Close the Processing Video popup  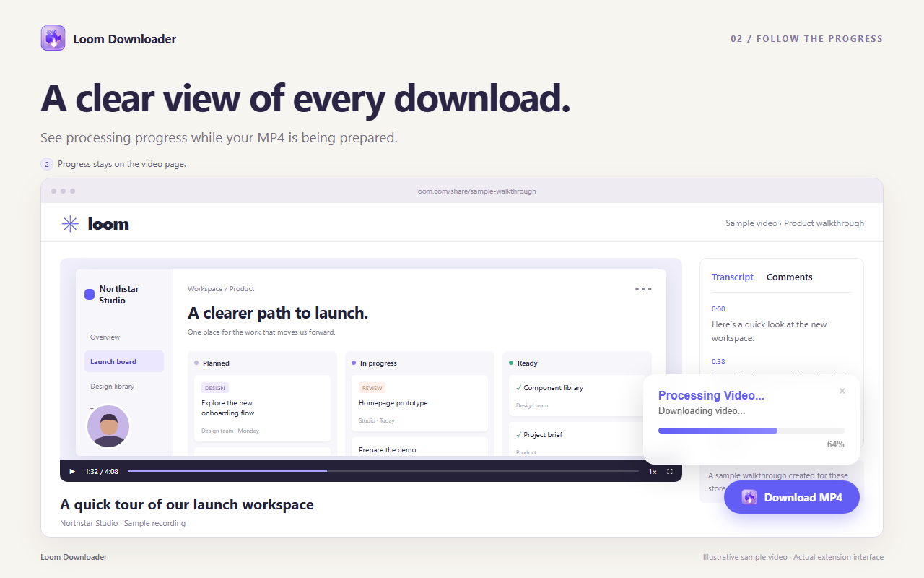pos(842,391)
